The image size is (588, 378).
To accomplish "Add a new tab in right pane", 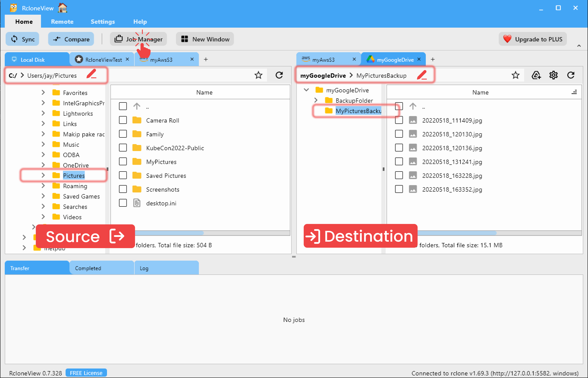I will pyautogui.click(x=433, y=59).
